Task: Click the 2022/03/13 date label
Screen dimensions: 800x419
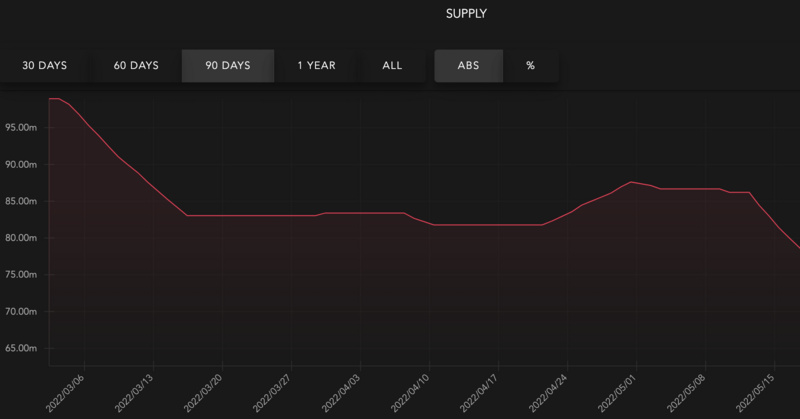Action: [134, 393]
